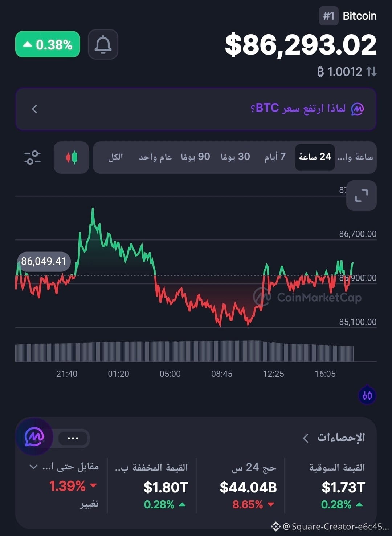The width and height of the screenshot is (392, 536).
Task: Tap the blue compare indicator icon below chart
Action: click(367, 395)
